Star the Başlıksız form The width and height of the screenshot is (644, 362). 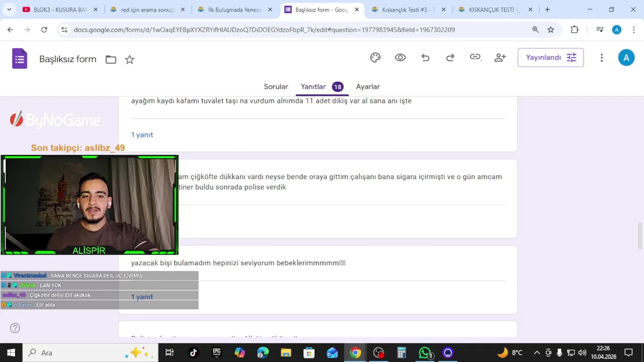[129, 60]
